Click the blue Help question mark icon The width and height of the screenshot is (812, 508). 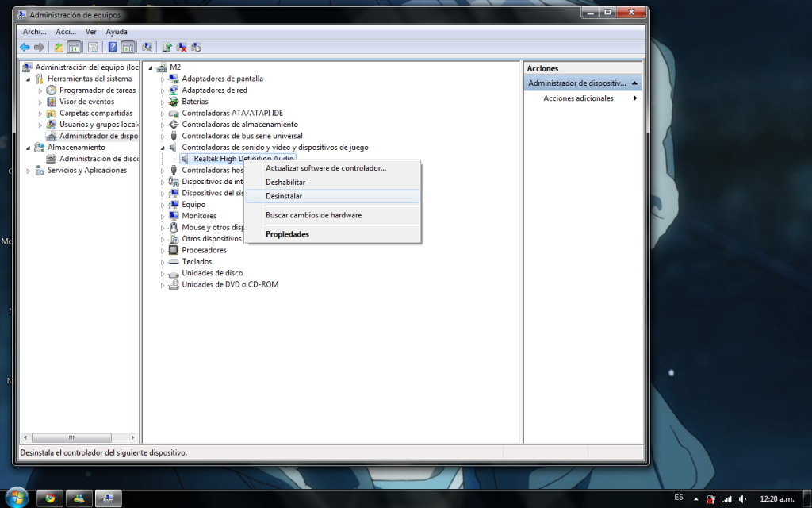coord(113,48)
